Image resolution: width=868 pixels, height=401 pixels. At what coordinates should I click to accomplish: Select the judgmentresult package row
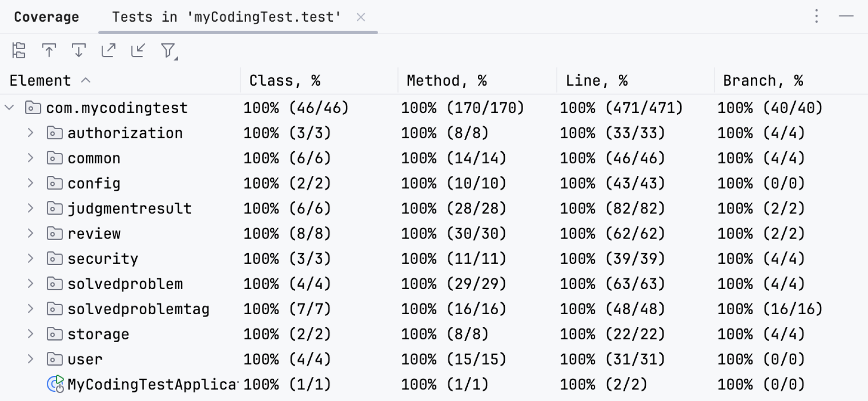130,208
